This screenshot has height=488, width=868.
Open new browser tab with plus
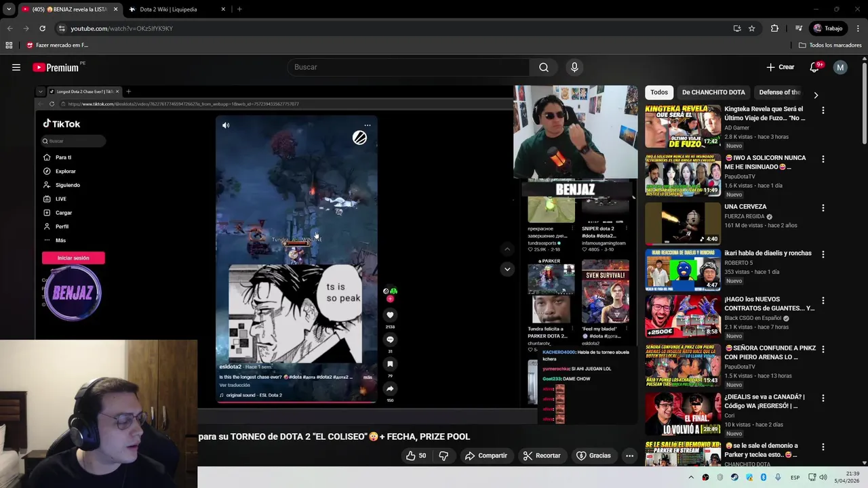[239, 9]
